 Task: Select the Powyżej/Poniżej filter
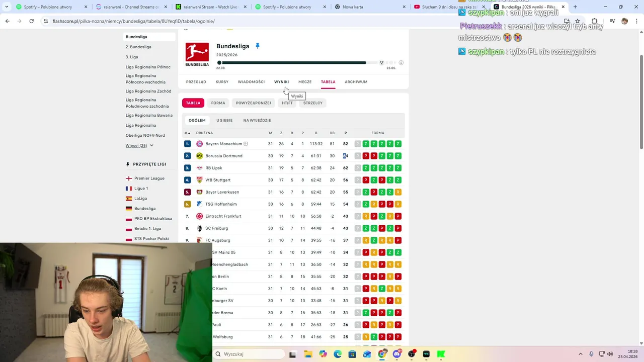pos(254,103)
